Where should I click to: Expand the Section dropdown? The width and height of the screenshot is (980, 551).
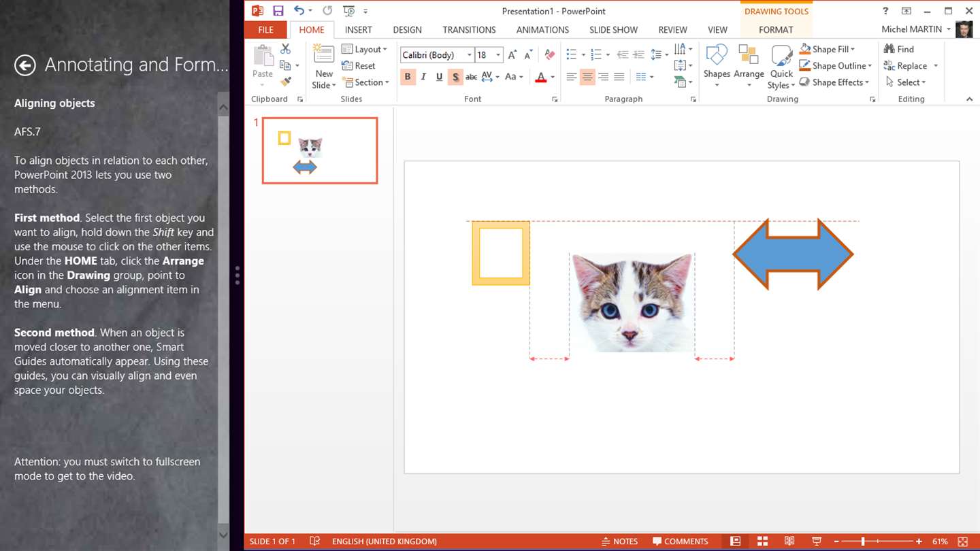365,82
